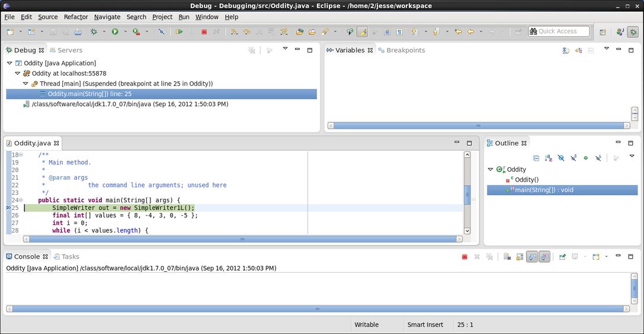Terminate program from Console red square
644x334 pixels.
tap(464, 257)
